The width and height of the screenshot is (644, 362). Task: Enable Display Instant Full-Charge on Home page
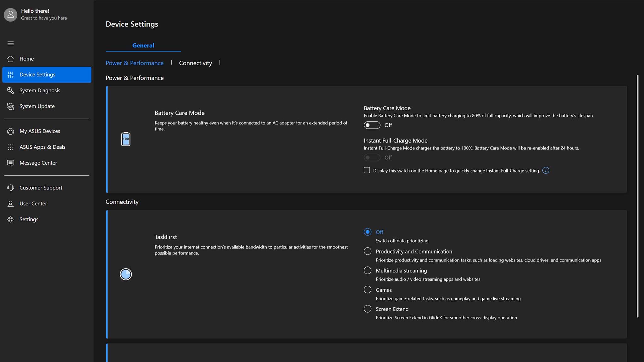[x=366, y=170]
